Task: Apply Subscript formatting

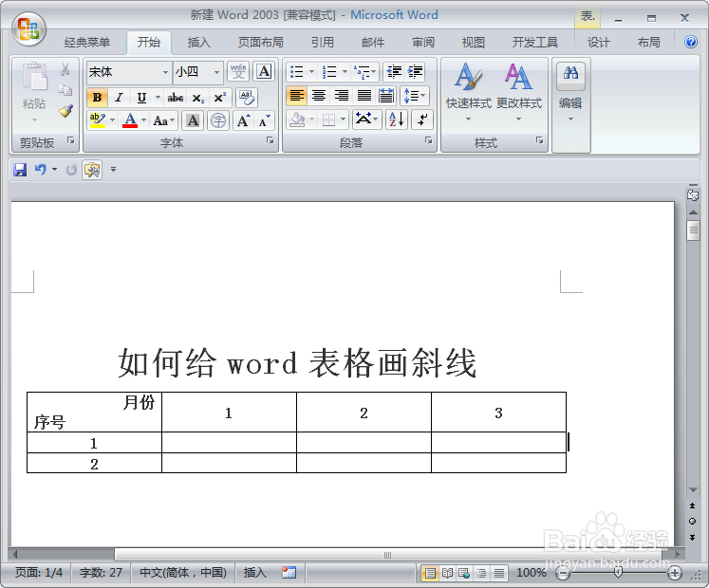Action: click(x=198, y=97)
